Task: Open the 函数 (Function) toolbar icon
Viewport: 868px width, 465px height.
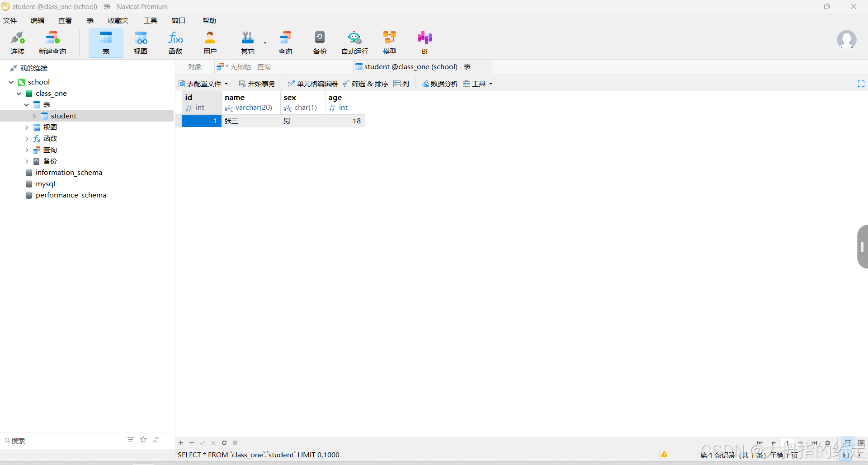Action: (175, 42)
